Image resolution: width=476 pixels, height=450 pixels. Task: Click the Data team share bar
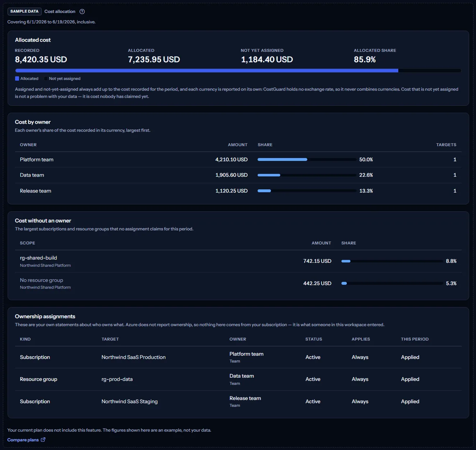307,175
